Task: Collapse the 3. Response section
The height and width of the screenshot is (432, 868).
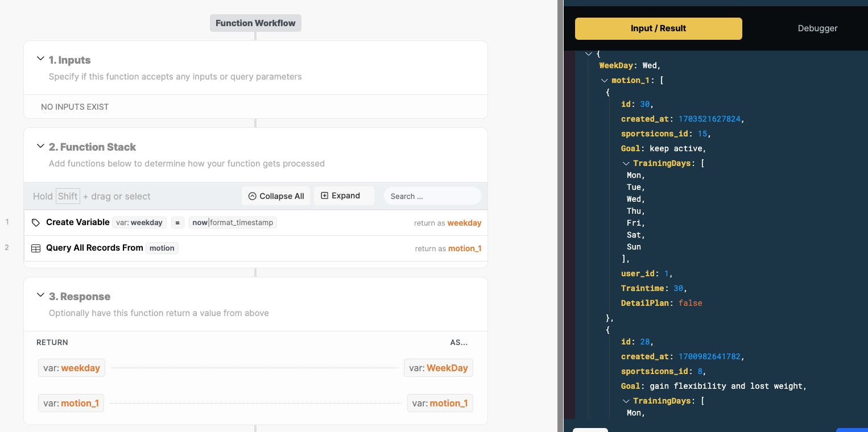Action: click(x=40, y=296)
